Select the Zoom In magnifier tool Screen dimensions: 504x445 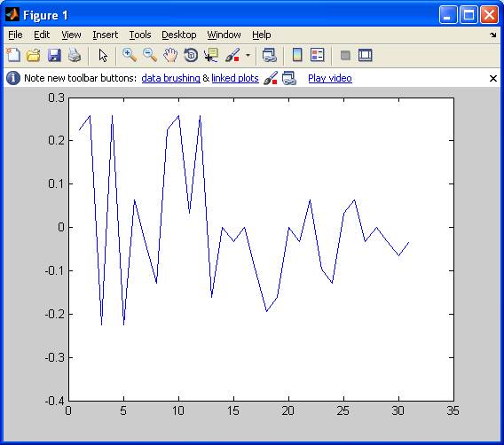[130, 55]
